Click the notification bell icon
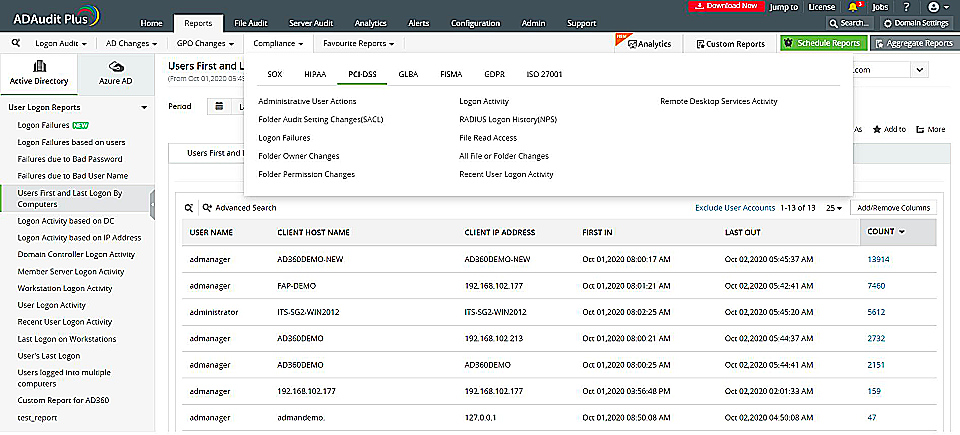Screen dimensions: 960x435 [852, 7]
